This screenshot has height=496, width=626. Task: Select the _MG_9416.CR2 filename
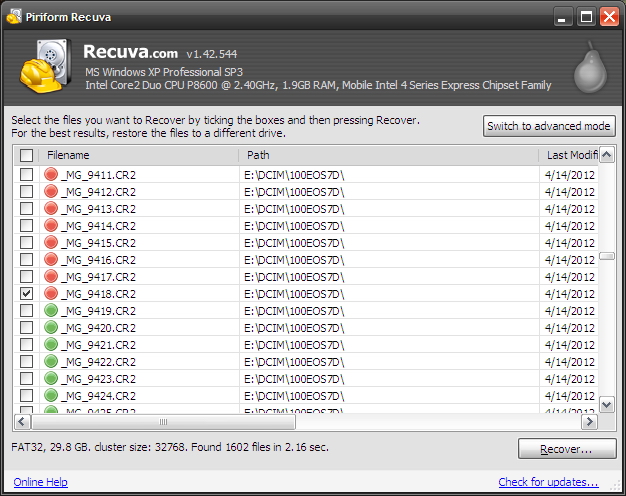click(x=100, y=260)
